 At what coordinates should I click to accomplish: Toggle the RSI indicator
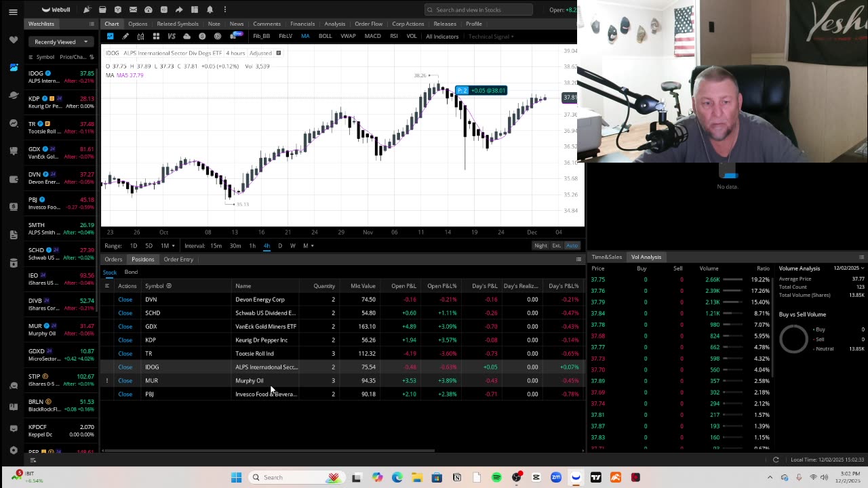click(x=393, y=36)
